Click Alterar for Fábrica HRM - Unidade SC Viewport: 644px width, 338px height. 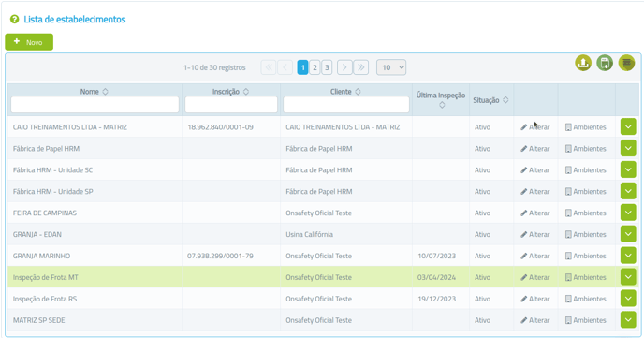point(535,170)
